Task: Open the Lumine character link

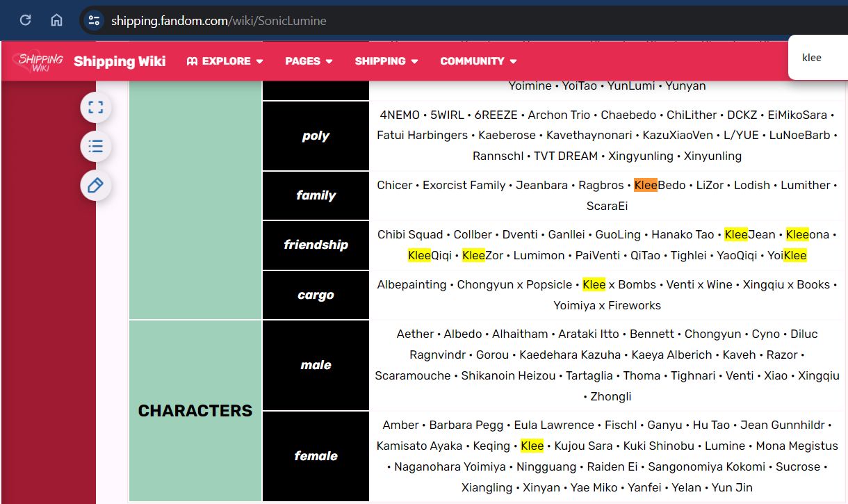Action: [725, 446]
